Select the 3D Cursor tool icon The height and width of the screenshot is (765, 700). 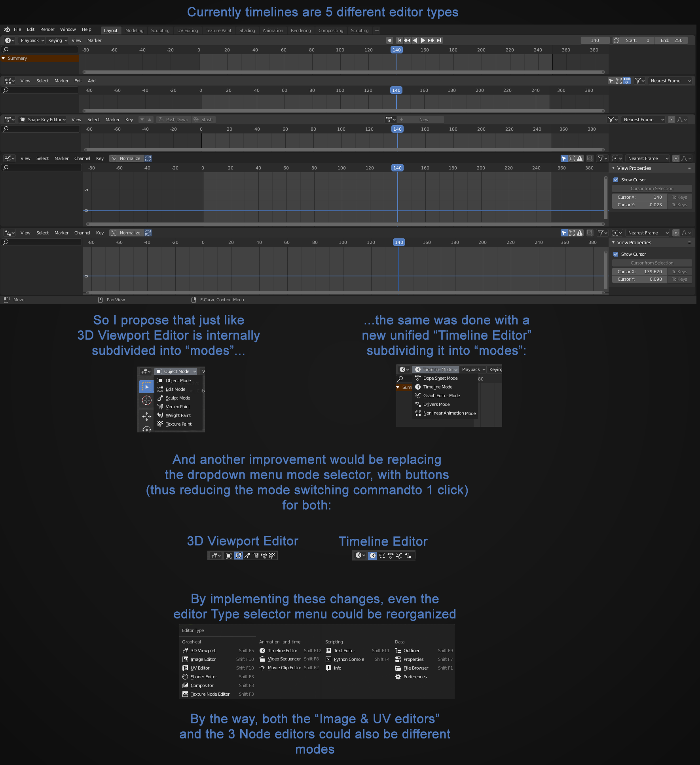(147, 400)
